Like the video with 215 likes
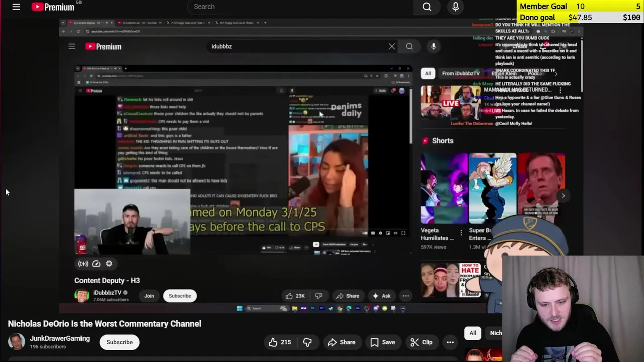 (x=279, y=342)
